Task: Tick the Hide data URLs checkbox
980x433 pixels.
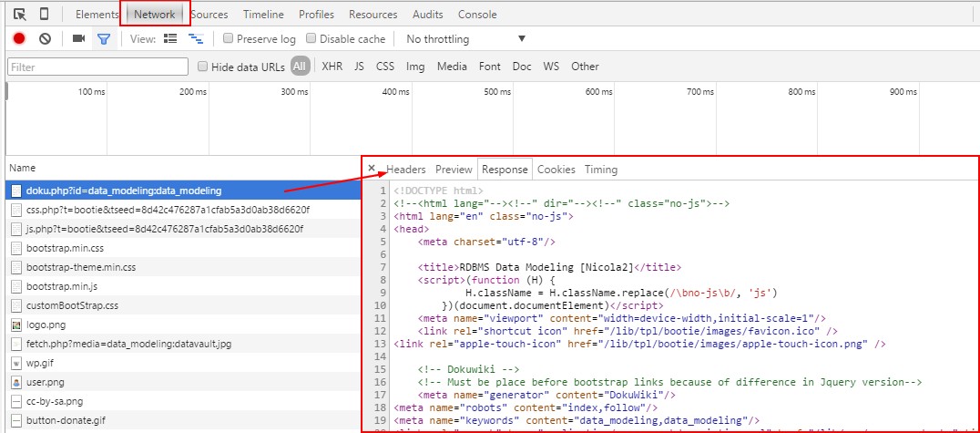Action: point(203,67)
